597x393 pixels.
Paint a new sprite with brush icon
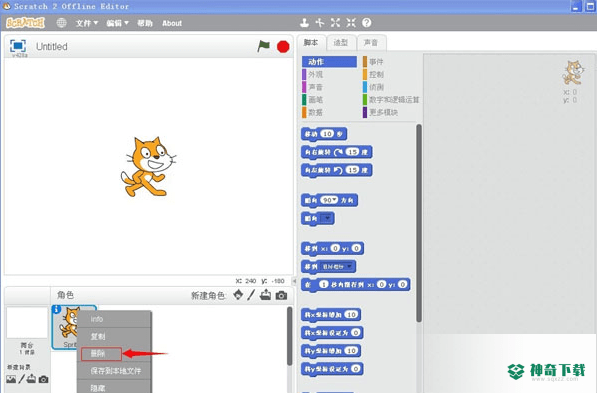(251, 295)
